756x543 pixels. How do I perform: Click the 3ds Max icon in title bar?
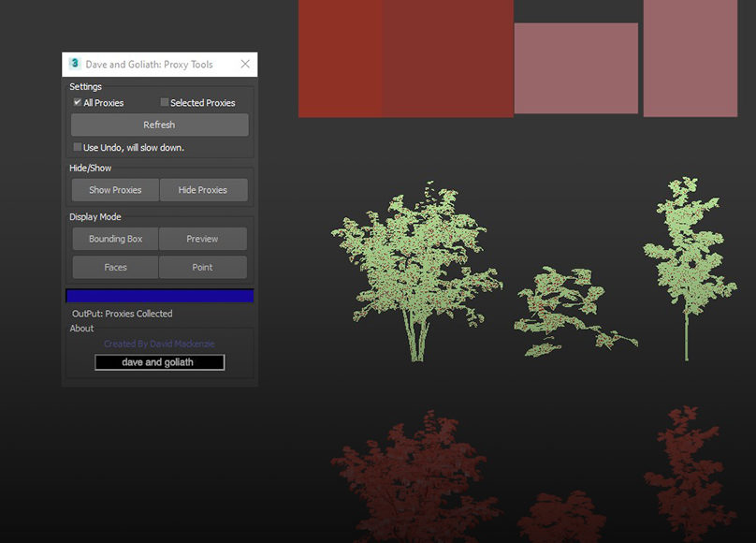[x=75, y=64]
